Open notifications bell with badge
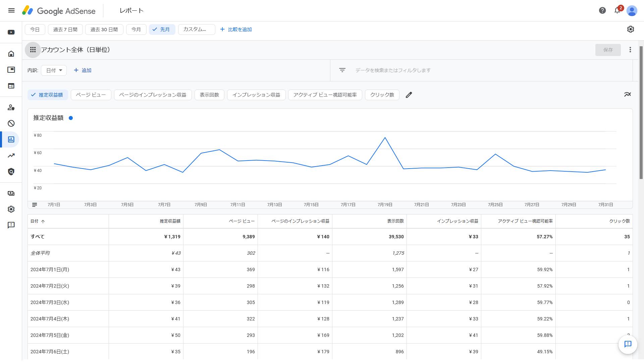The height and width of the screenshot is (362, 644). pyautogui.click(x=618, y=10)
